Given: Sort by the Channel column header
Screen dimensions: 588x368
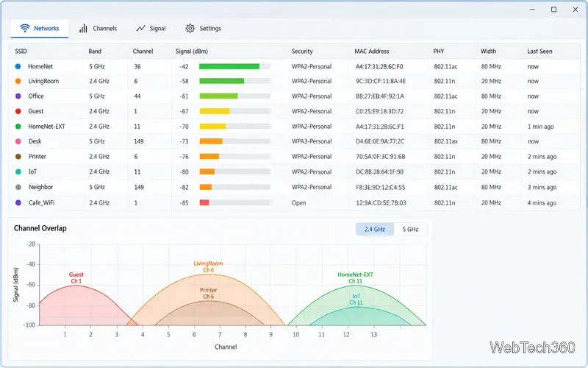Looking at the screenshot, I should 143,51.
